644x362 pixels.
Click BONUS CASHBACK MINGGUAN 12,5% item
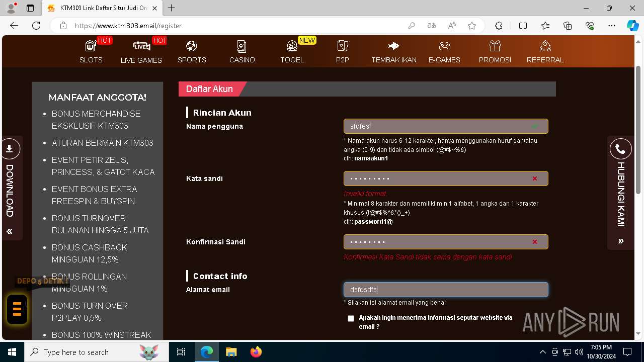[x=89, y=253]
